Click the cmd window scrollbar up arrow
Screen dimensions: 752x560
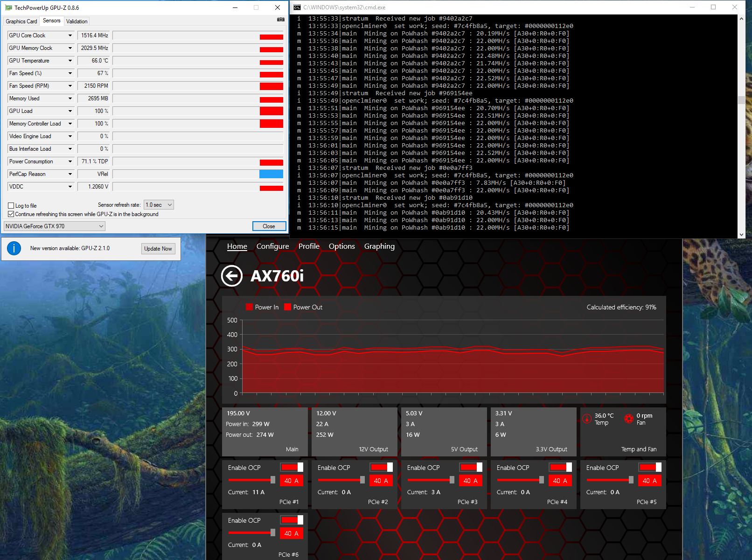click(741, 19)
